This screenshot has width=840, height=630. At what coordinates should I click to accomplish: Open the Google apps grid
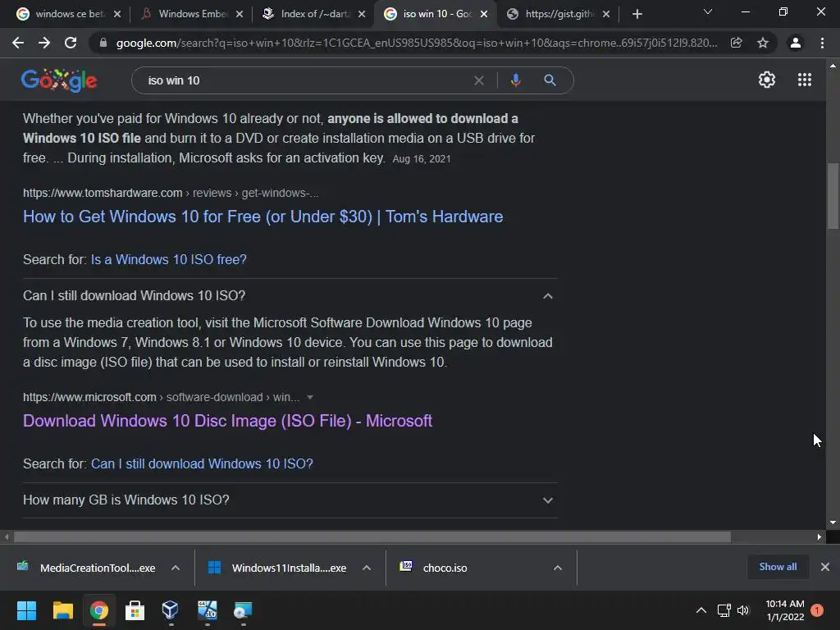804,80
